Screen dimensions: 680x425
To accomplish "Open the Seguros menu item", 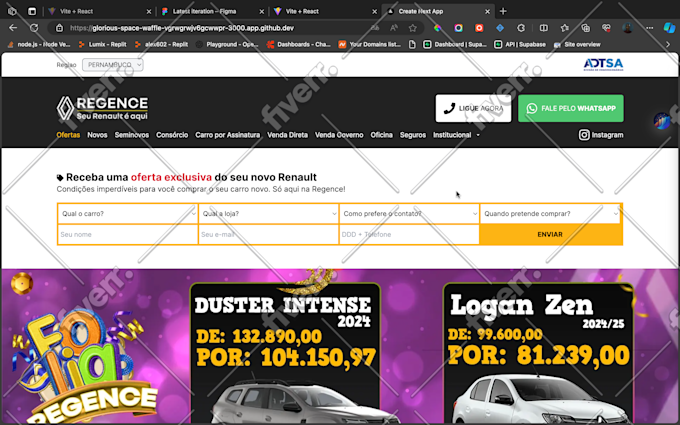I will (413, 135).
